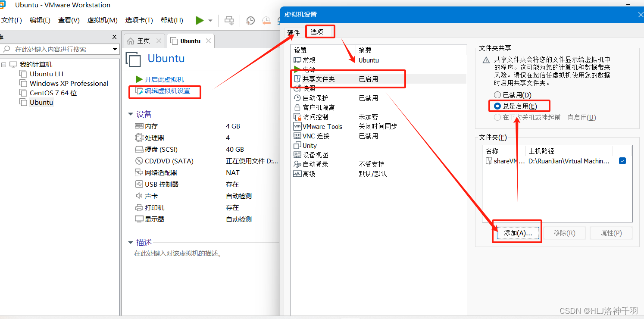Open the 编辑(E) menu
The height and width of the screenshot is (319, 644).
(40, 20)
